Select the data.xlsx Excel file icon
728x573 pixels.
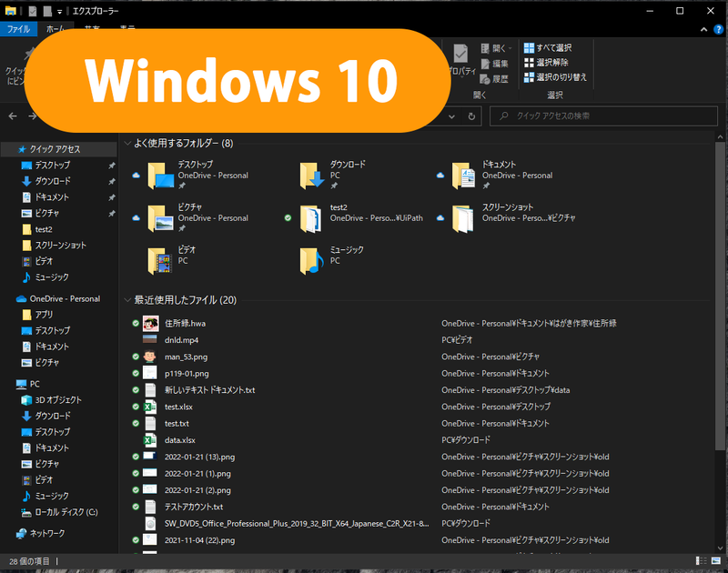coord(150,440)
